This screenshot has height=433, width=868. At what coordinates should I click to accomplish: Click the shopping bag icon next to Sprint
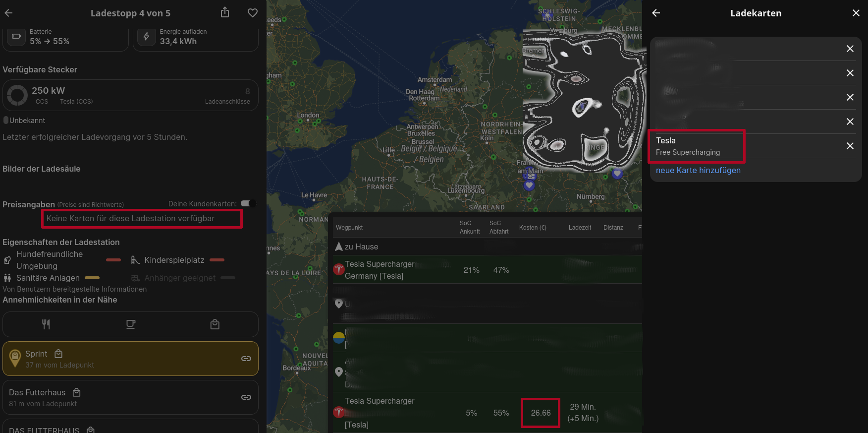(58, 354)
